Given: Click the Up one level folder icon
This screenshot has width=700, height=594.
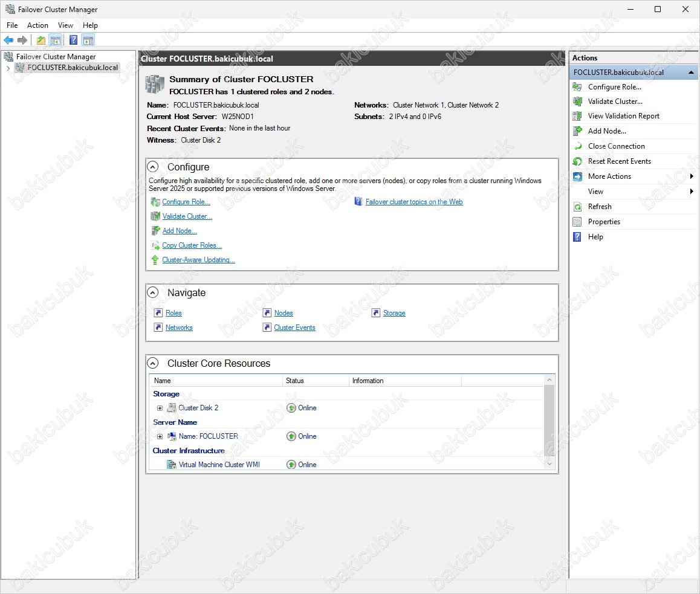Looking at the screenshot, I should (41, 40).
